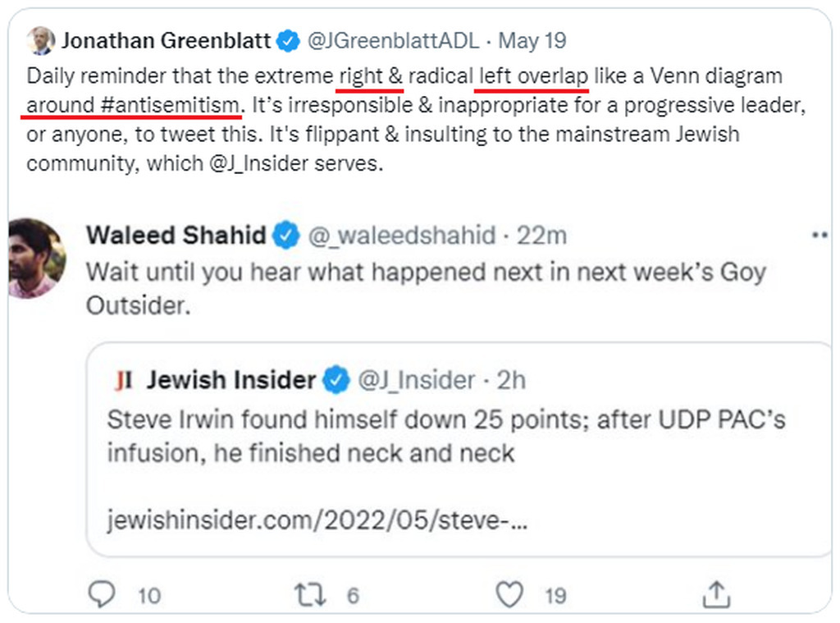Click the @JGreenblattADL handle
The image size is (840, 623).
[x=393, y=41]
